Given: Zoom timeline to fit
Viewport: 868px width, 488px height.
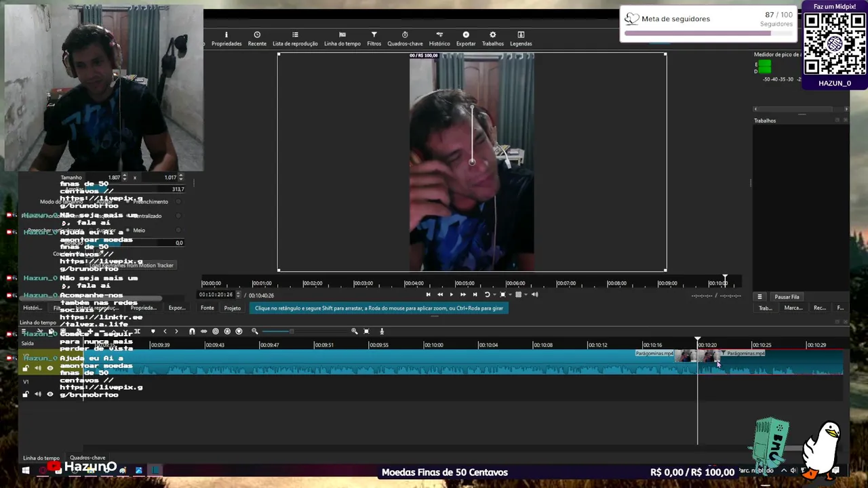Looking at the screenshot, I should [366, 331].
